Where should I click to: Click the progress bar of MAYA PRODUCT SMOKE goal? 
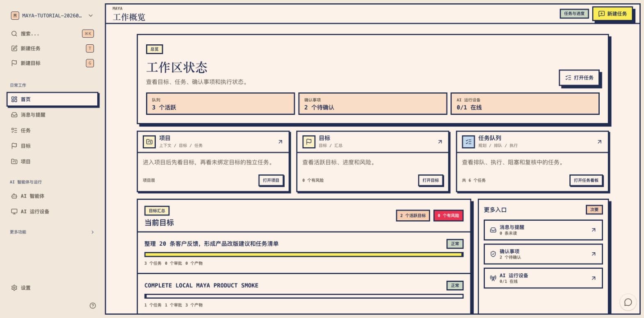click(x=304, y=296)
